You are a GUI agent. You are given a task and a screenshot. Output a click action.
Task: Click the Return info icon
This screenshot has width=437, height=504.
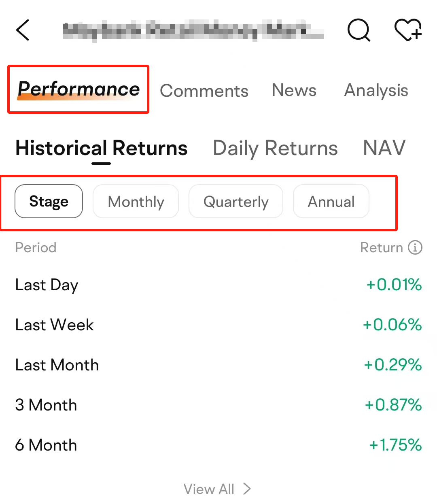[415, 247]
